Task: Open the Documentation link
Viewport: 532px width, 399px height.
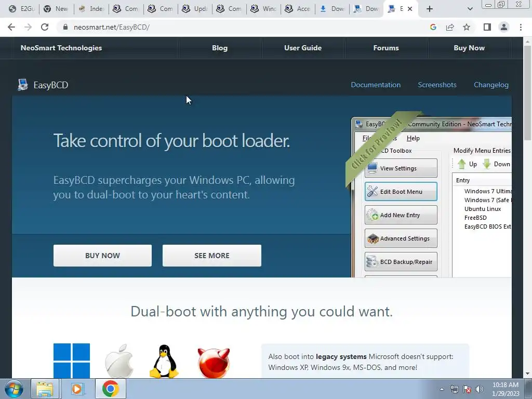Action: coord(376,85)
